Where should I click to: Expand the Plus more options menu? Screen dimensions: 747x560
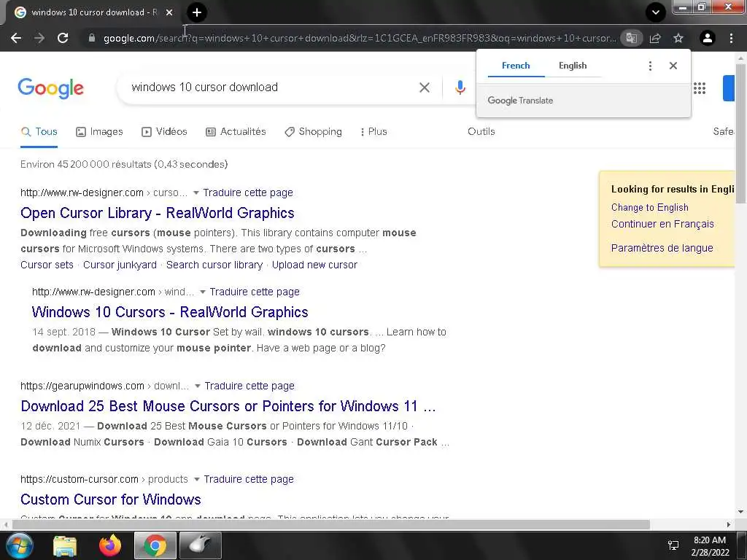(373, 131)
